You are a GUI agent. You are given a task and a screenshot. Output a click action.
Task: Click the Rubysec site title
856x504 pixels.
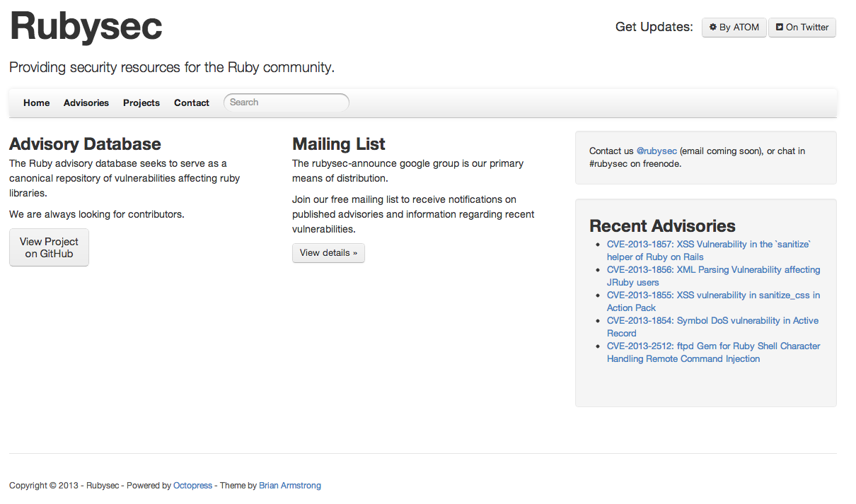tap(86, 27)
